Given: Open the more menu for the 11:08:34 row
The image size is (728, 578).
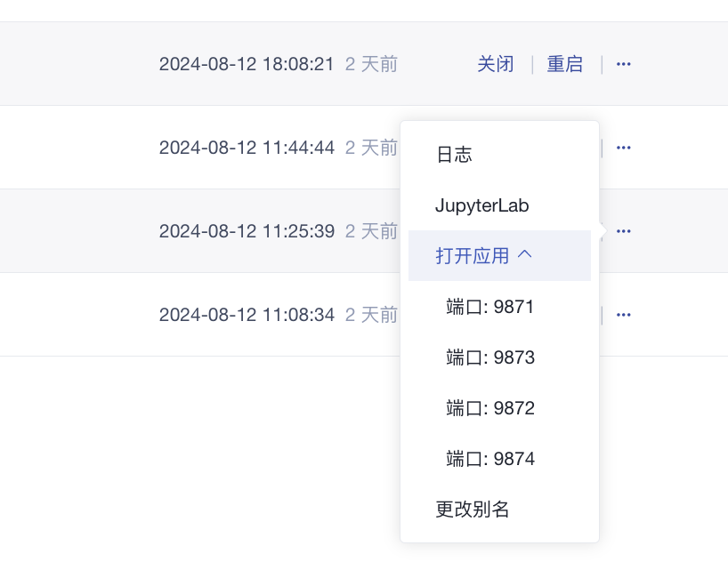Looking at the screenshot, I should pyautogui.click(x=623, y=315).
